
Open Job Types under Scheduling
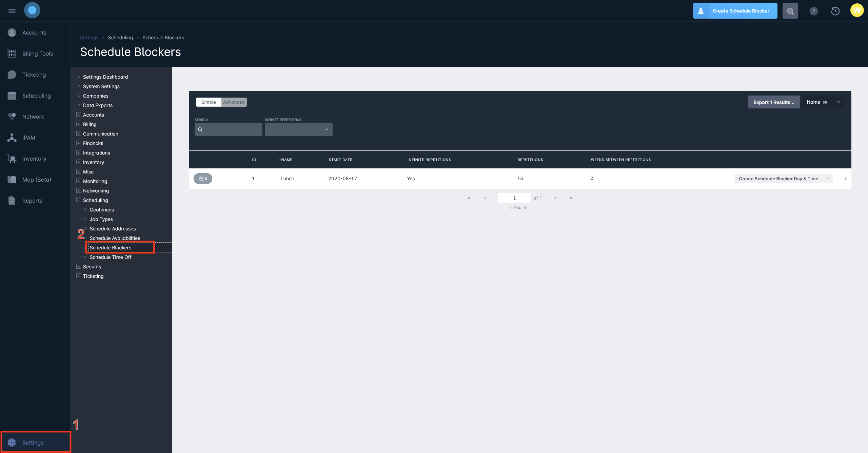click(101, 219)
